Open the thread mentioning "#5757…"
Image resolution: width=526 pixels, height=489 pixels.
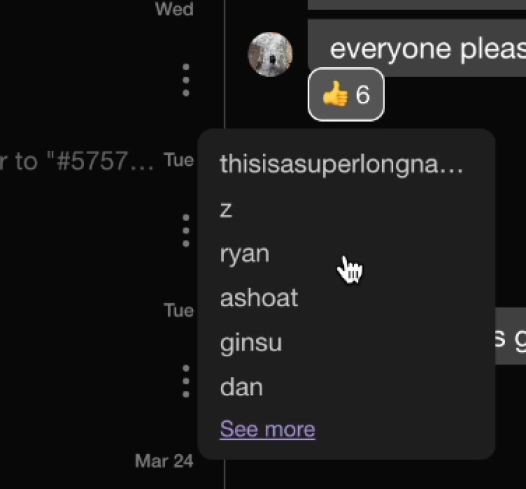click(77, 161)
